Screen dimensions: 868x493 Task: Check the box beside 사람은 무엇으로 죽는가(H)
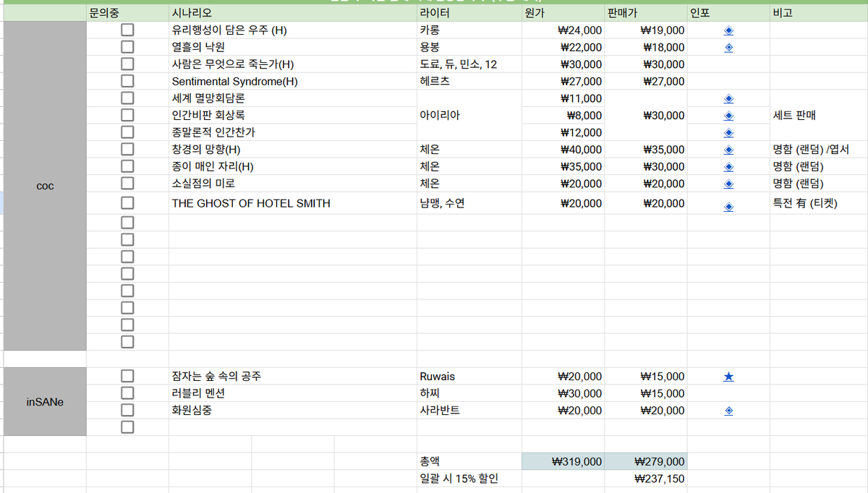(x=127, y=64)
